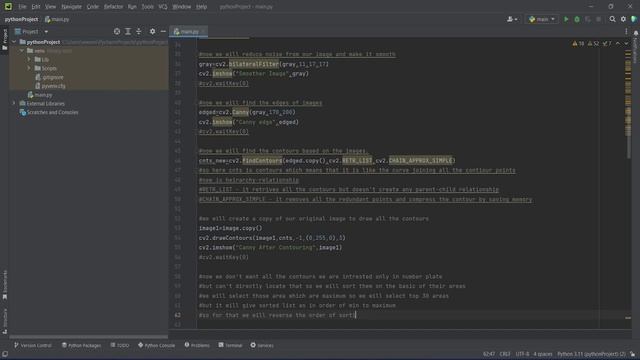Open Search Everywhere with the magnifier icon
640x360 pixels.
tap(612, 19)
